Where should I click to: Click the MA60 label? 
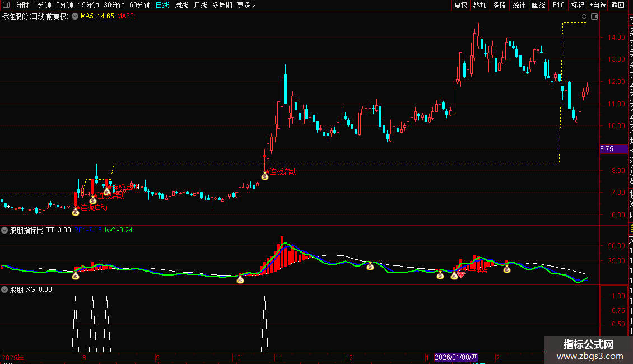click(x=127, y=17)
